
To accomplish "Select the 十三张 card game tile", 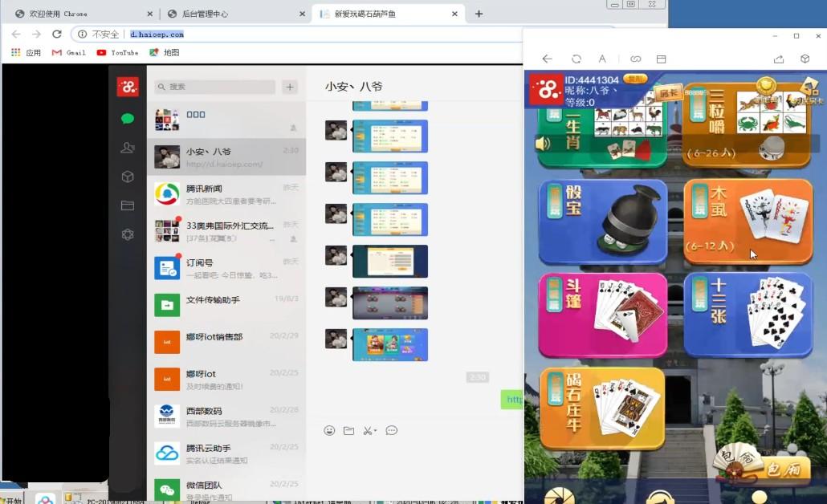I will (748, 315).
